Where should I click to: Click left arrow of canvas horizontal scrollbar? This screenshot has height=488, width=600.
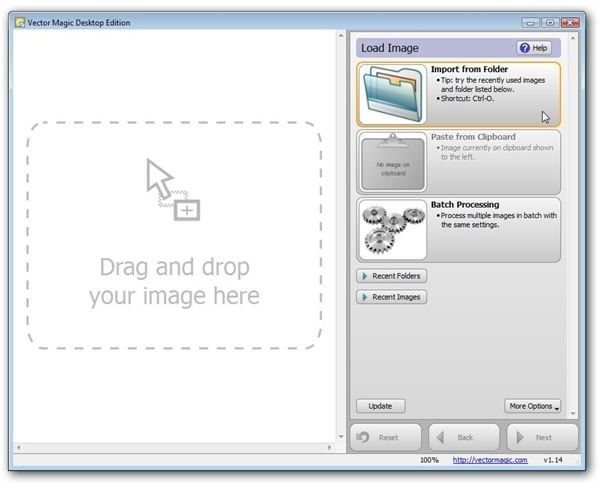[19, 447]
